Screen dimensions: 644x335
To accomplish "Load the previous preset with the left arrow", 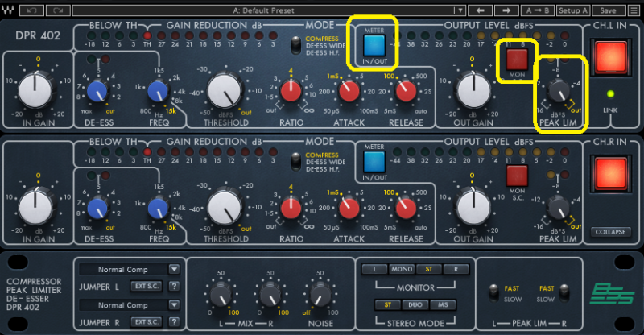I will pos(480,10).
